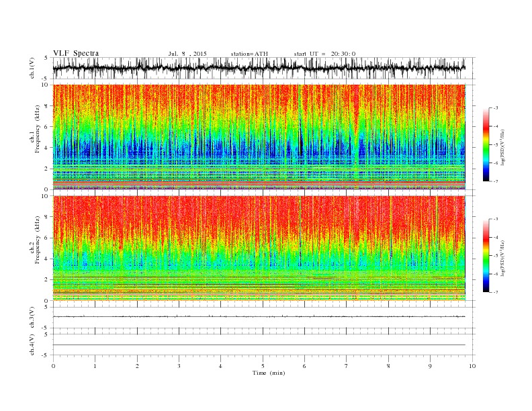Click the 'VLF Spectra' plot title
The height and width of the screenshot is (411, 532).
pos(76,53)
